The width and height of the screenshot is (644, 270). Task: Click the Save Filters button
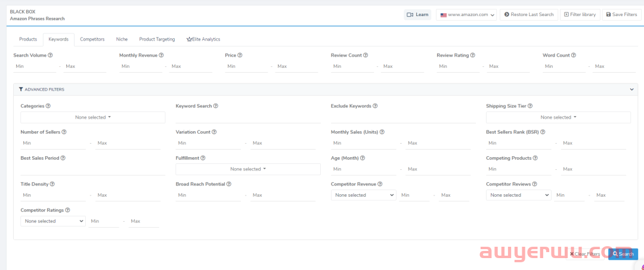pos(621,15)
